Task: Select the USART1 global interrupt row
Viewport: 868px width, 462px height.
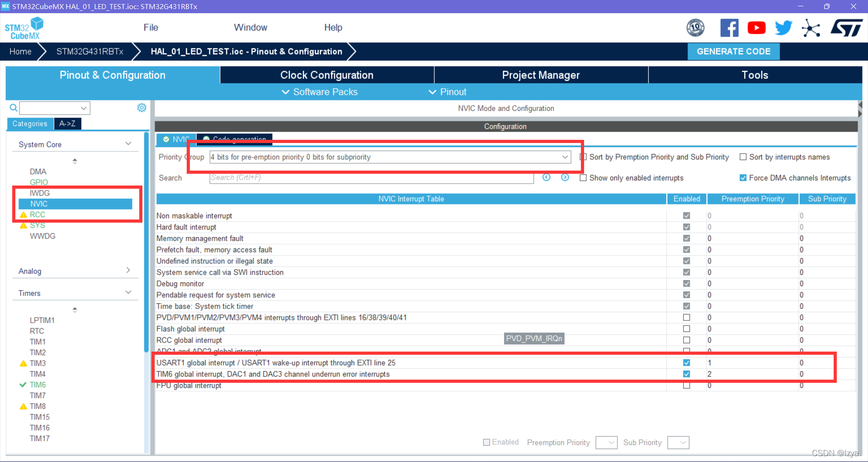Action: pyautogui.click(x=505, y=362)
